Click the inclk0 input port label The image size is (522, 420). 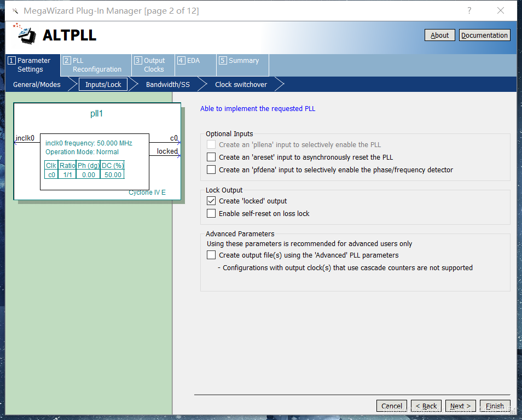tap(25, 138)
